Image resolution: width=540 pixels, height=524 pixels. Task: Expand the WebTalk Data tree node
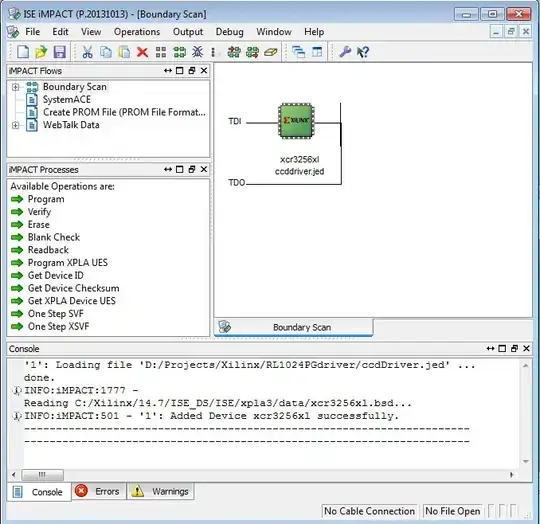pos(15,125)
